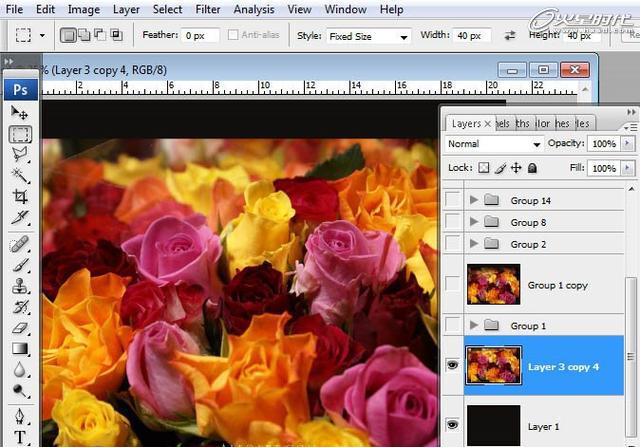Choose the Magic Wand tool
Image resolution: width=640 pixels, height=447 pixels.
pyautogui.click(x=19, y=176)
